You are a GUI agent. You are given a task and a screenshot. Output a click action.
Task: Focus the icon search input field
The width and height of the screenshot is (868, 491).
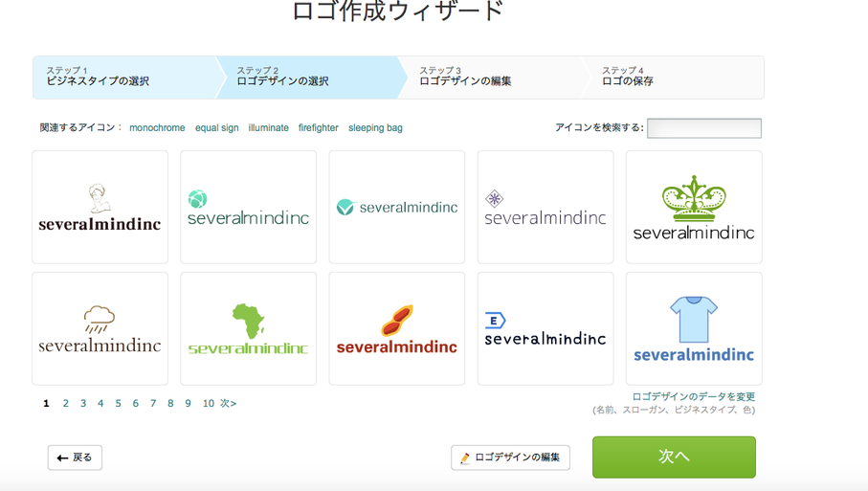pos(704,128)
